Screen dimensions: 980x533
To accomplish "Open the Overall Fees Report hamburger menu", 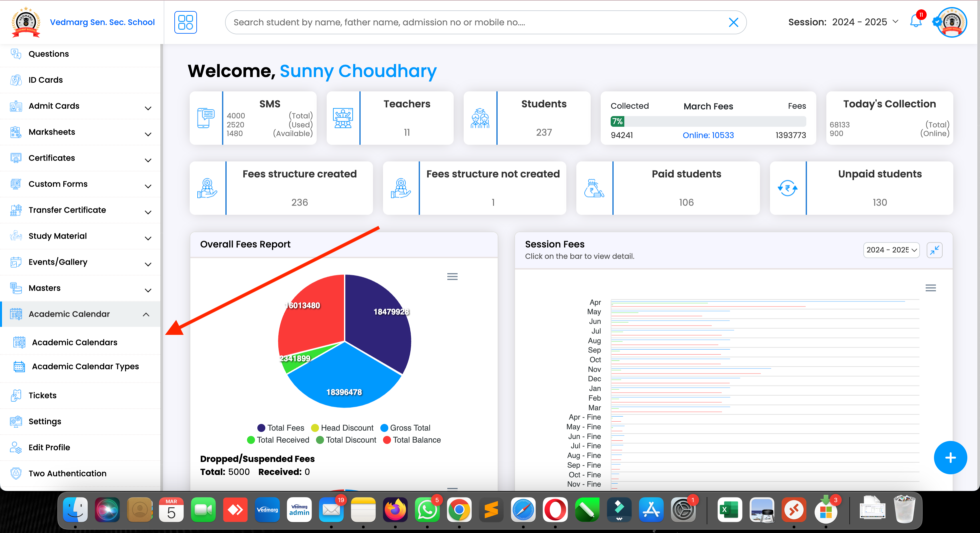I will [452, 277].
